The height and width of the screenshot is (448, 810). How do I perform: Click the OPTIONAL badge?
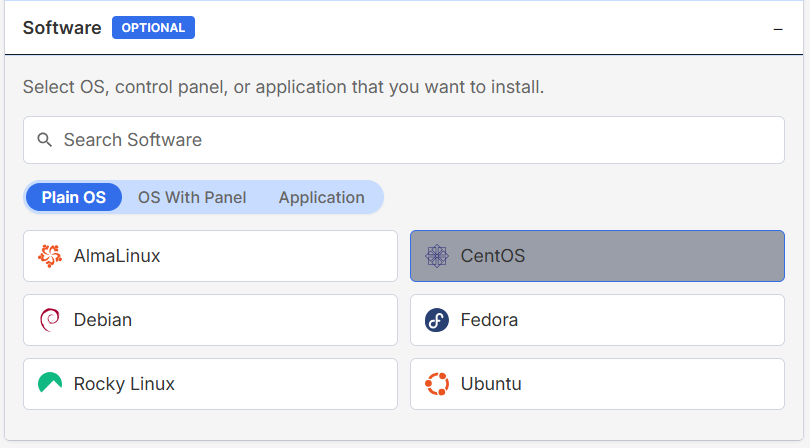pos(153,27)
